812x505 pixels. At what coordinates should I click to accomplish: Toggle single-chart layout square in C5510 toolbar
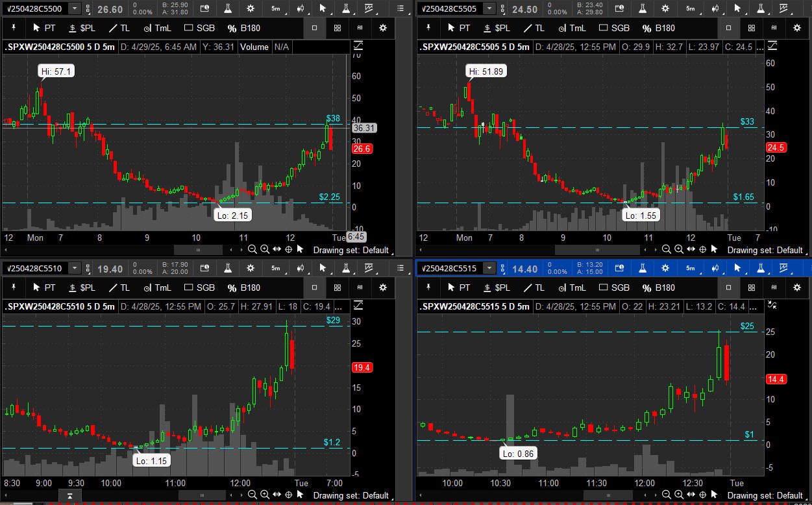tap(315, 288)
